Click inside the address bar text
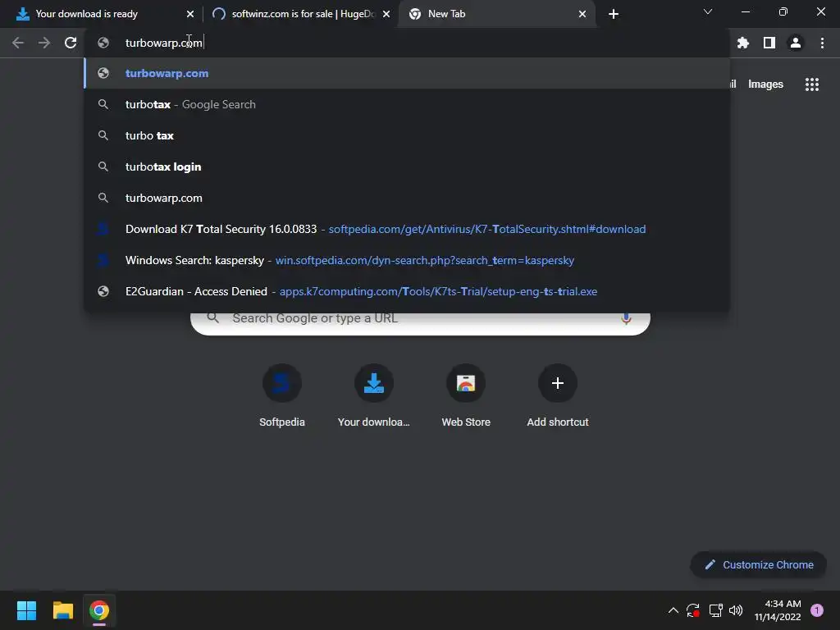Viewport: 840px width, 630px height. (163, 43)
